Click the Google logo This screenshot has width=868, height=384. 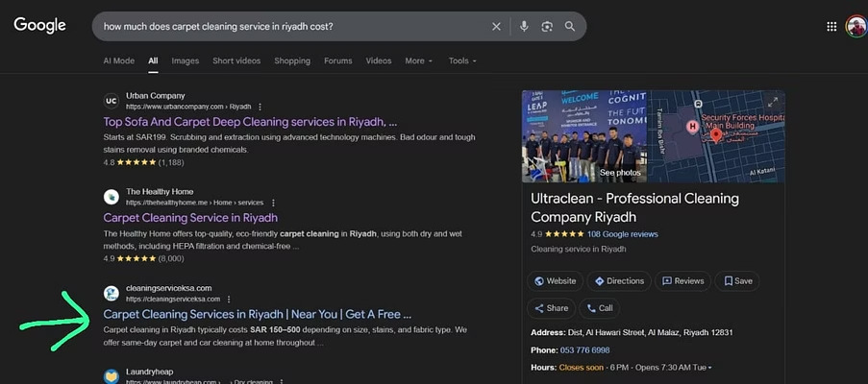pos(39,25)
